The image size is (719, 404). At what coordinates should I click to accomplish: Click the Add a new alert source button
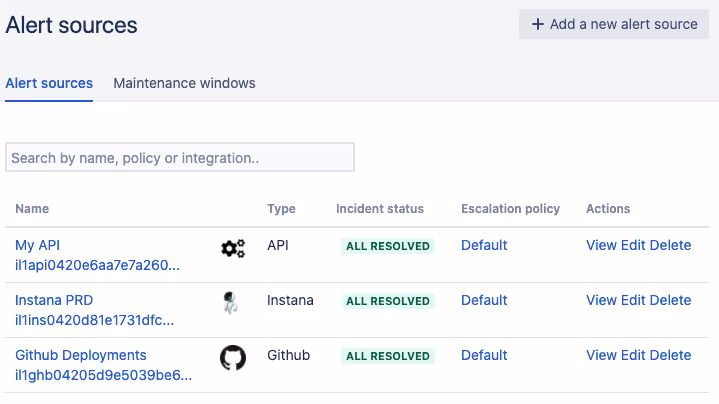[x=614, y=24]
